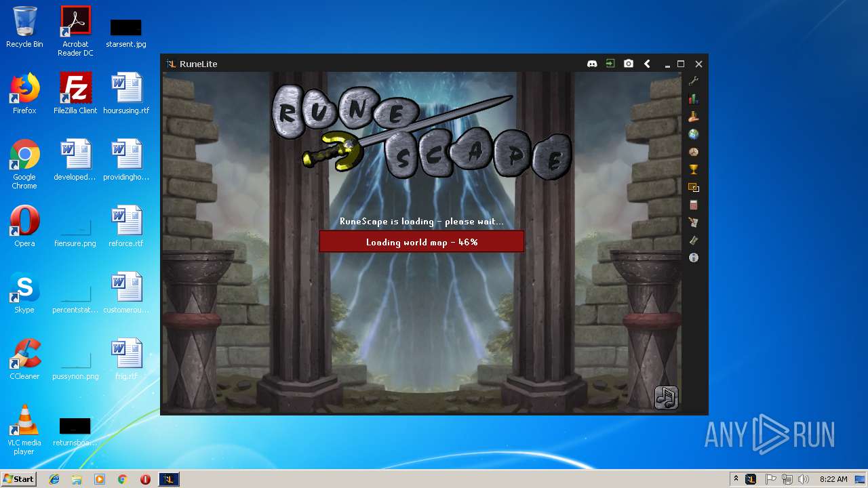The image size is (868, 488).
Task: Open the Info panel icon
Action: (x=693, y=258)
